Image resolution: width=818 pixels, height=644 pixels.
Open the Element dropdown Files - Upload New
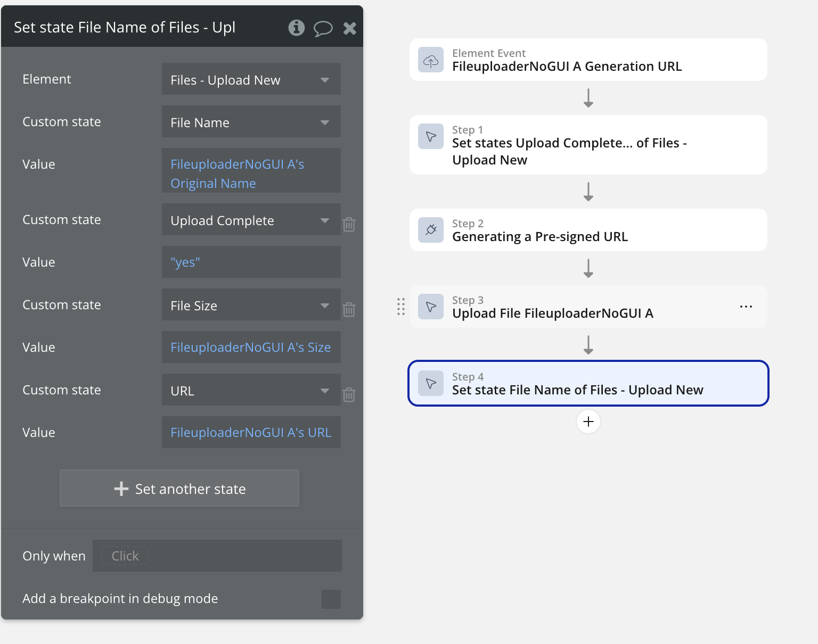tap(251, 79)
